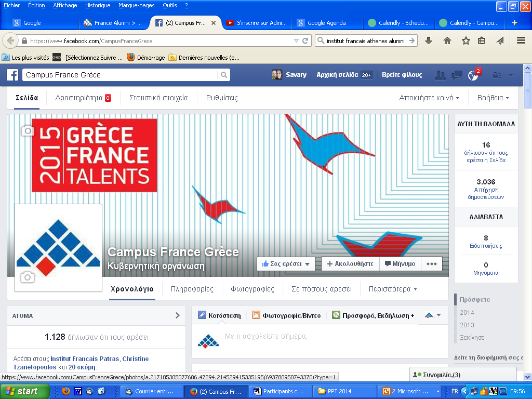Open new tab with plus icon
This screenshot has height=399, width=532.
[515, 23]
